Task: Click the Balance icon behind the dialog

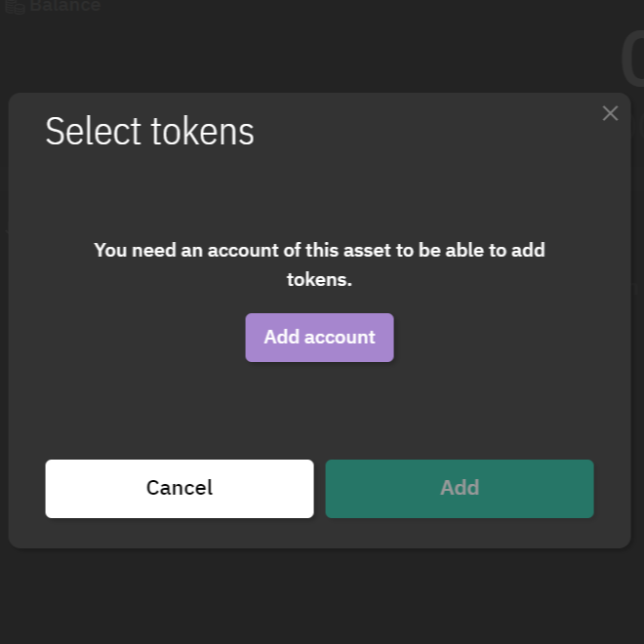Action: click(x=15, y=6)
